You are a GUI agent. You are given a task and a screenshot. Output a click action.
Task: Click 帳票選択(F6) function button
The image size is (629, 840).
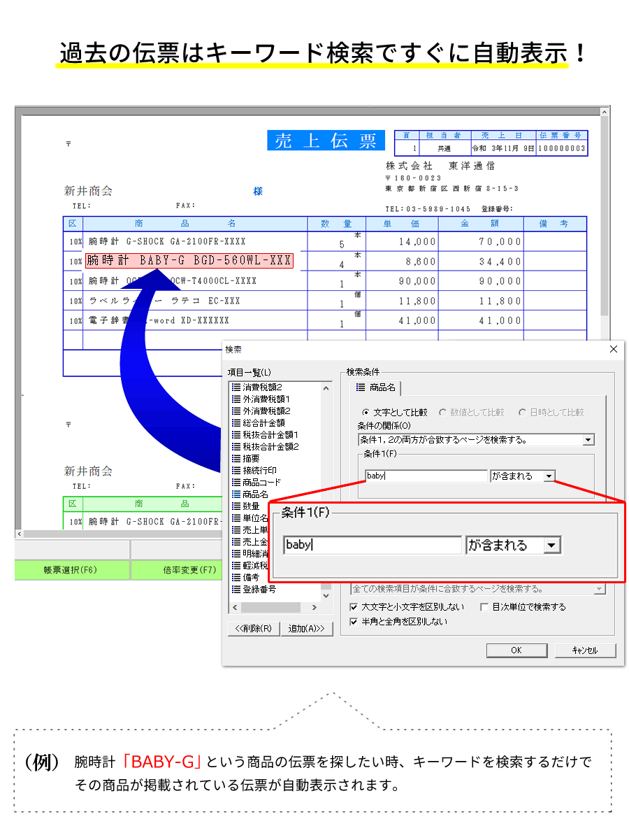pyautogui.click(x=71, y=569)
